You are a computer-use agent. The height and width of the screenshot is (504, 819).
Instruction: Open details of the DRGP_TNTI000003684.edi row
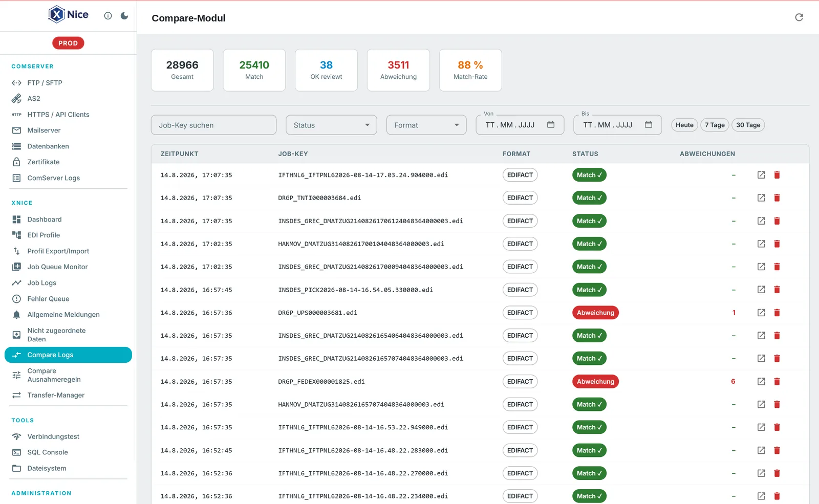tap(761, 198)
